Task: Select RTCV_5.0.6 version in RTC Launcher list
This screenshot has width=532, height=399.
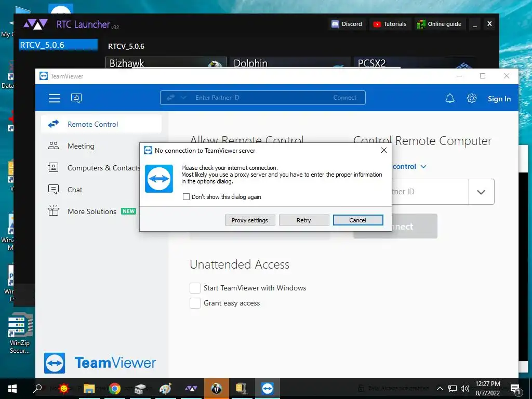Action: point(58,45)
